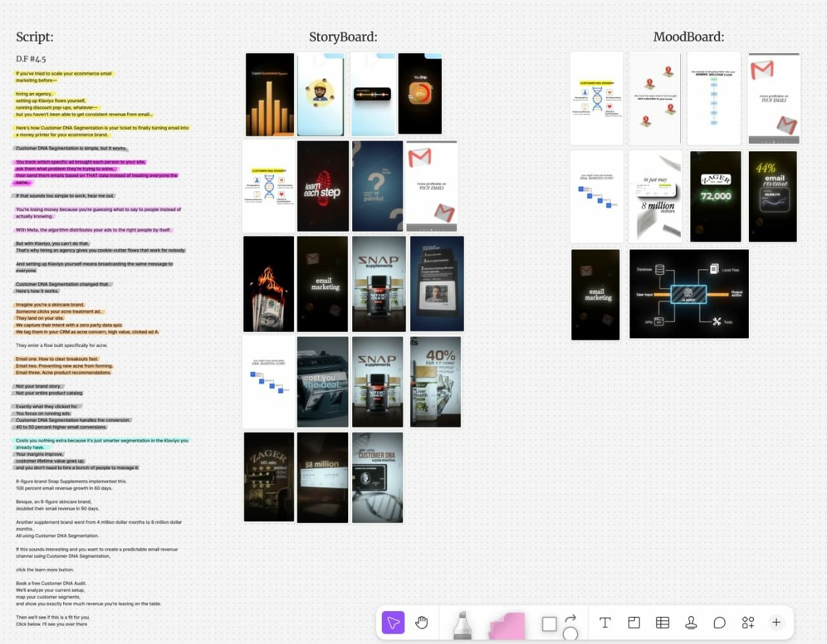The image size is (827, 644).
Task: Open the Widgets and plugins menu
Action: tap(748, 623)
